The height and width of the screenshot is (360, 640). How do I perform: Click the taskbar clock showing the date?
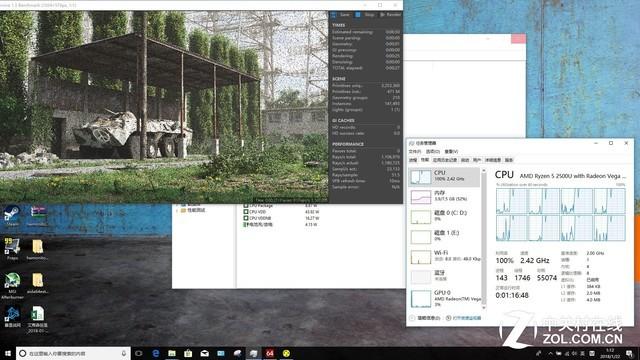click(x=610, y=353)
